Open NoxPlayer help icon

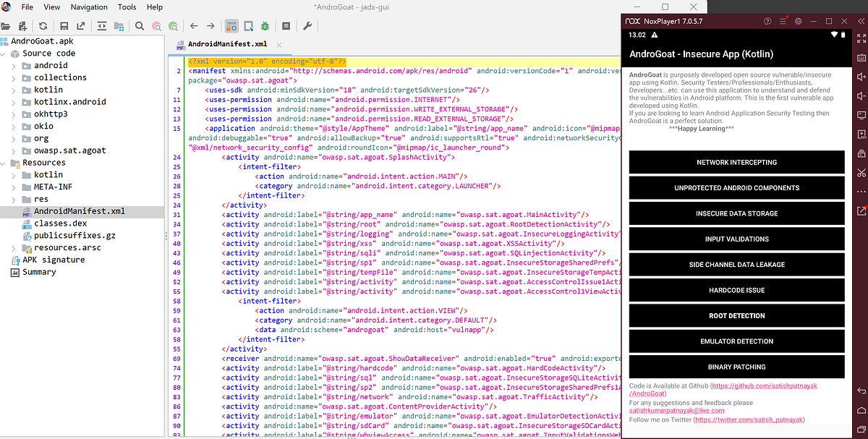coord(768,21)
